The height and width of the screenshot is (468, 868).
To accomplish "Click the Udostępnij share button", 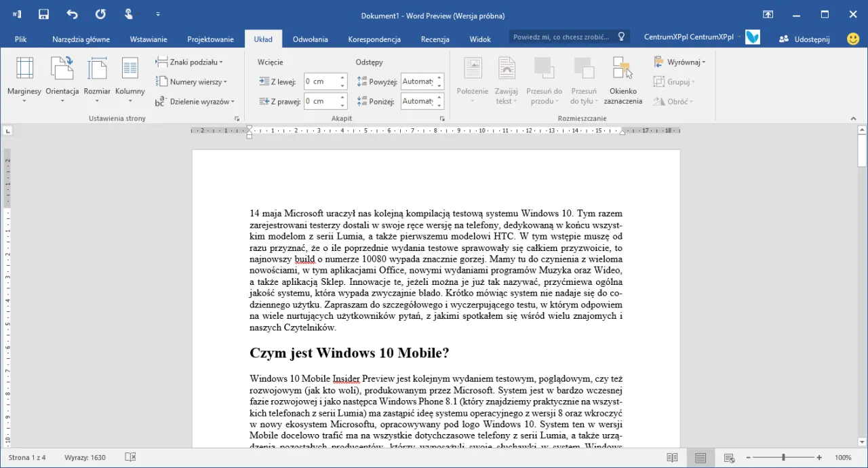I will point(804,39).
